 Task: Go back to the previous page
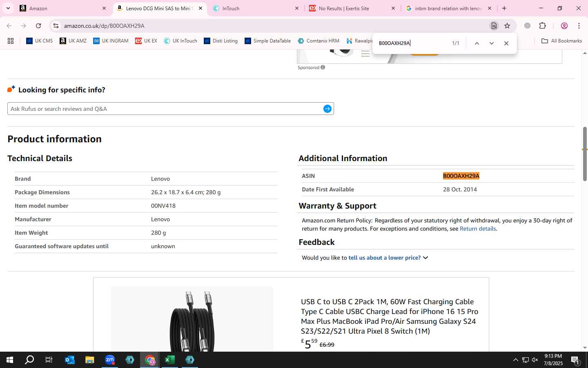9,26
